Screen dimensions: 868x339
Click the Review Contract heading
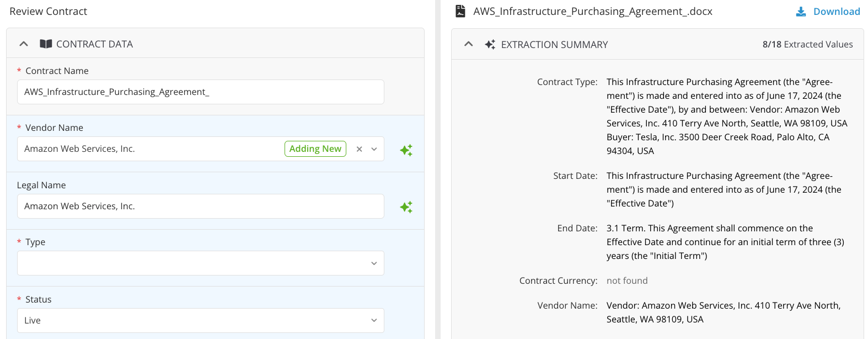coord(49,11)
